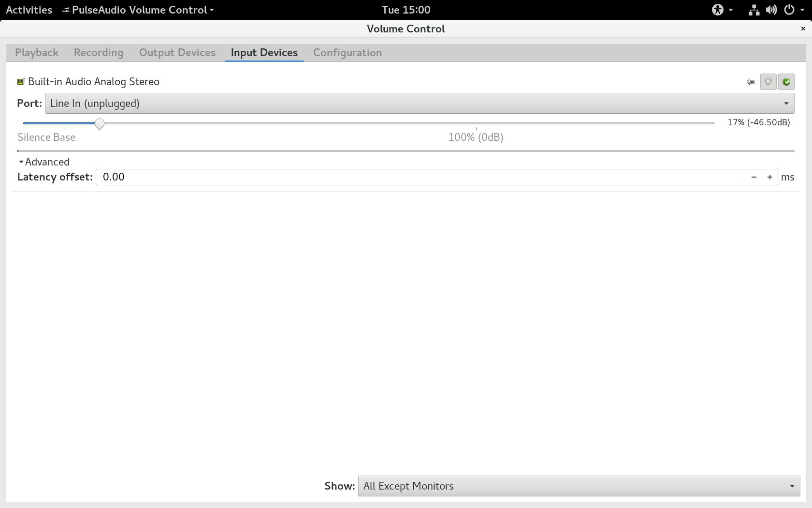Select the Input Devices tab
This screenshot has height=508, width=812.
coord(264,53)
